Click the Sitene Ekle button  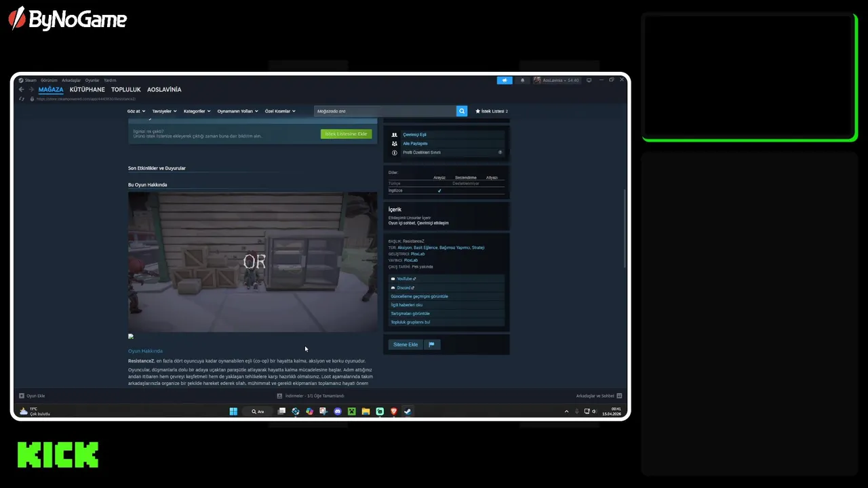point(406,344)
